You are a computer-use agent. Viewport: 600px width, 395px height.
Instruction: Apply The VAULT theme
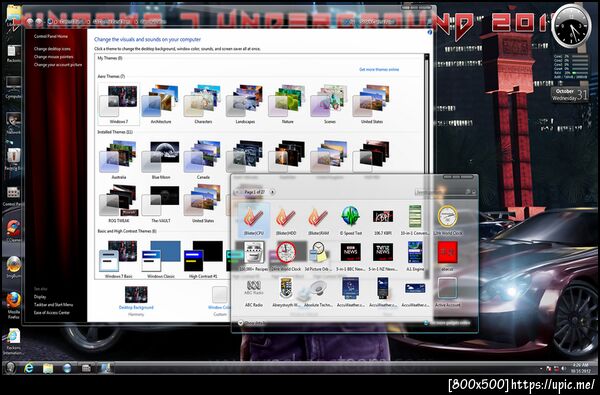(161, 203)
